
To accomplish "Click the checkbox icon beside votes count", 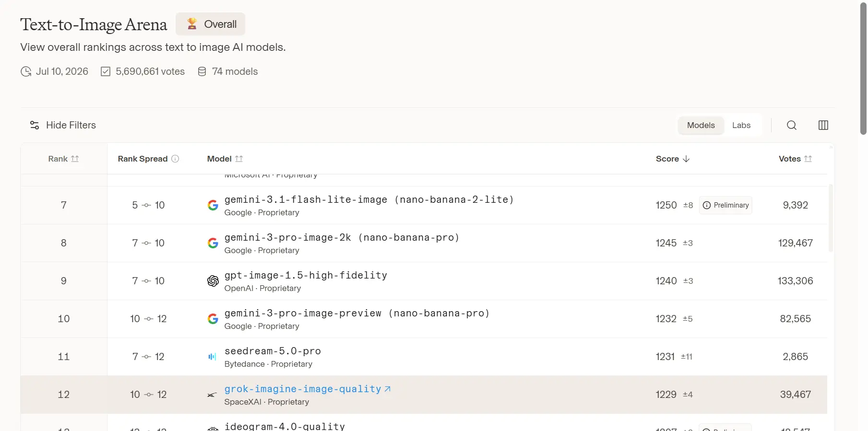I will [x=106, y=71].
